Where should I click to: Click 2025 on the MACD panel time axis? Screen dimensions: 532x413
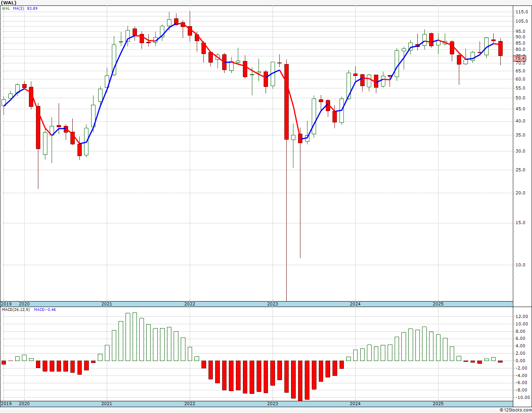(438, 404)
